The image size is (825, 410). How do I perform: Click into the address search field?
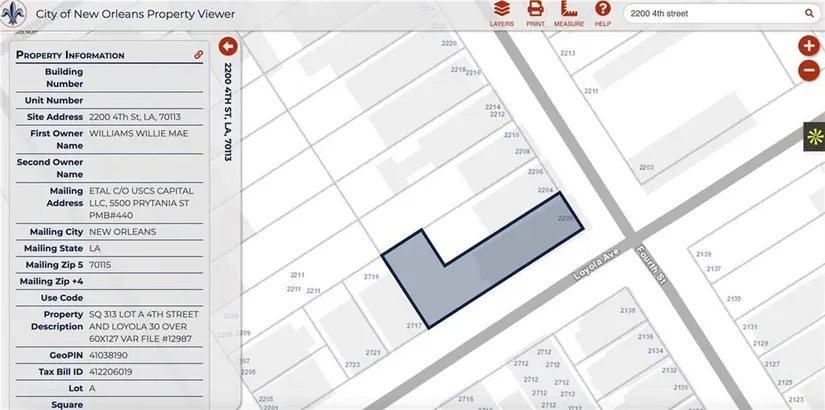click(x=713, y=14)
